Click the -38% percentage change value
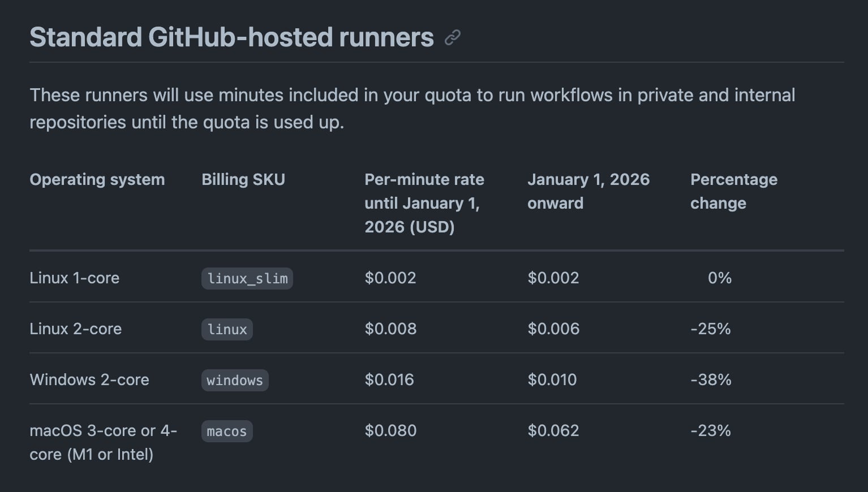Screen dimensions: 868x492 tap(711, 379)
